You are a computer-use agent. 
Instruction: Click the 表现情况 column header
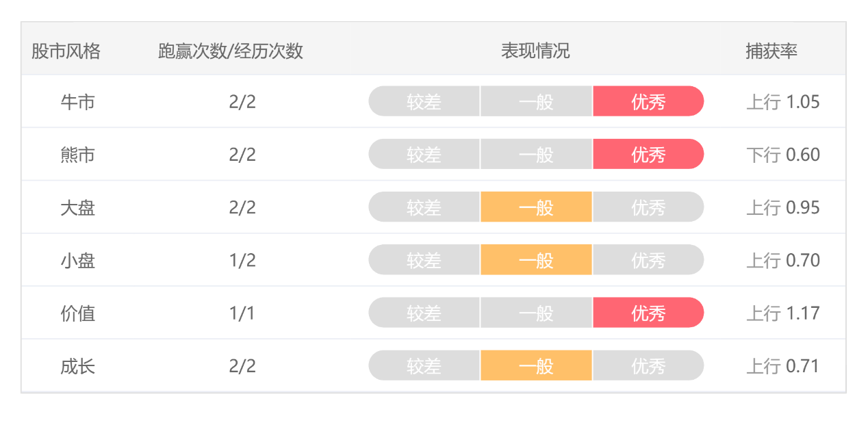[x=535, y=51]
